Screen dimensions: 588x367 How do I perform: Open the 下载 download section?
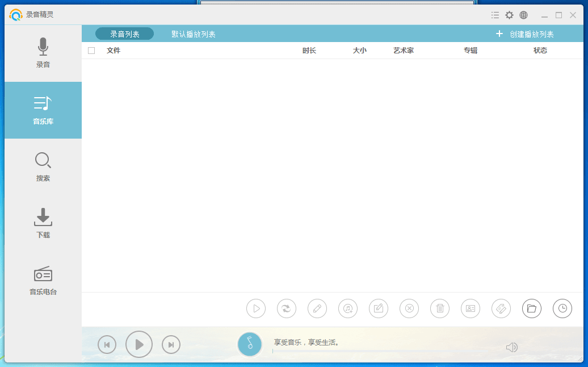(x=43, y=224)
